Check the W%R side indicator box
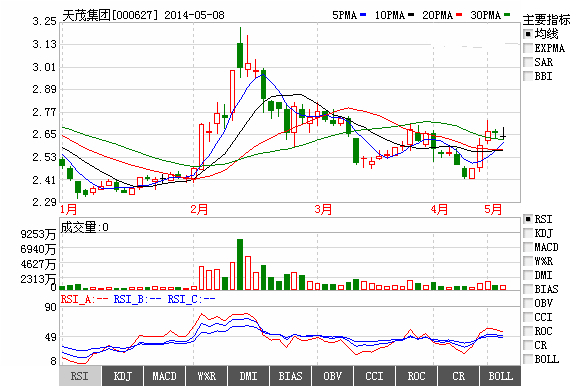Screen dimensions: 588x390 point(528,261)
